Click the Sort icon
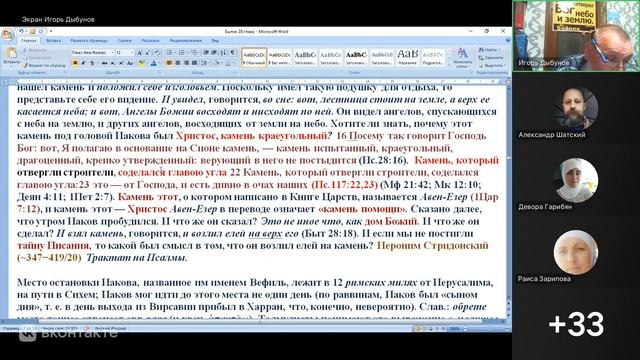The width and height of the screenshot is (640, 360). (223, 53)
